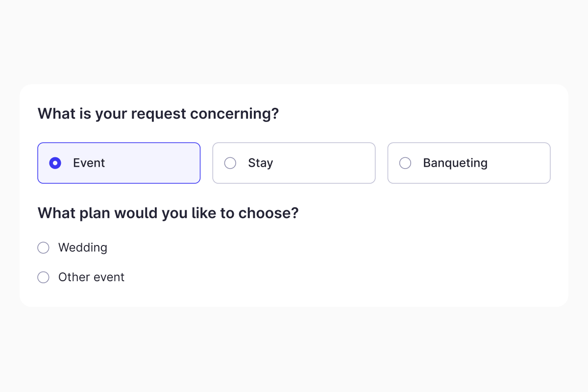Select the Other event radio button
Image resolution: width=588 pixels, height=392 pixels.
(x=44, y=277)
